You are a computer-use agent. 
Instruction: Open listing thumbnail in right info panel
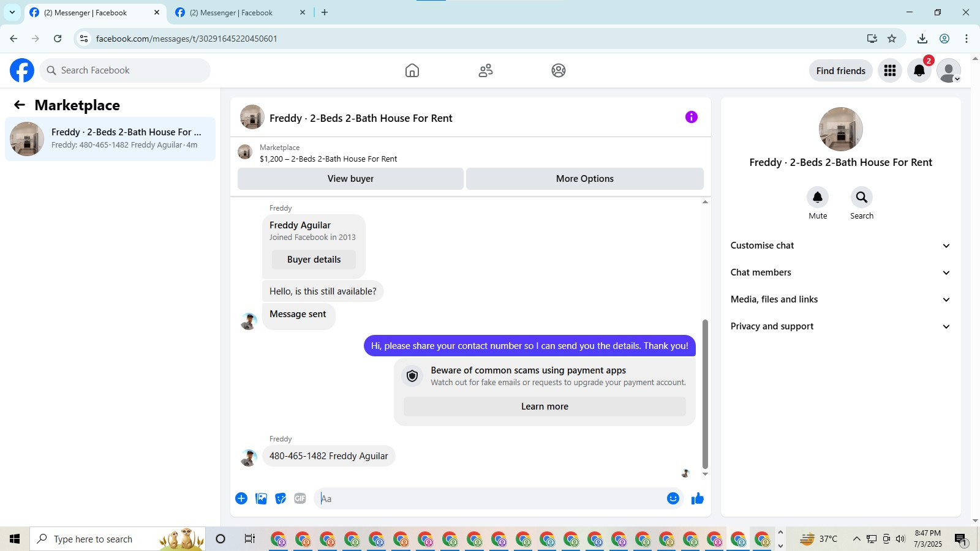click(x=841, y=129)
